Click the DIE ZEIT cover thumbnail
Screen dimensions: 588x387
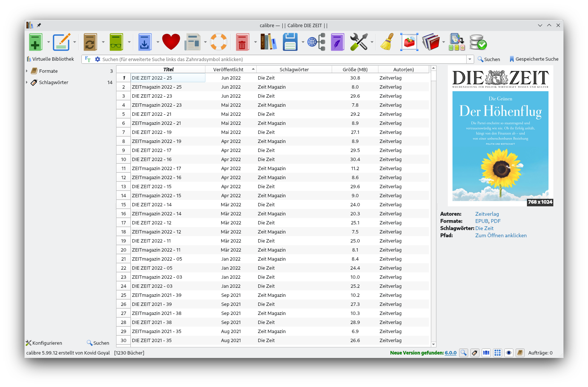coord(501,136)
